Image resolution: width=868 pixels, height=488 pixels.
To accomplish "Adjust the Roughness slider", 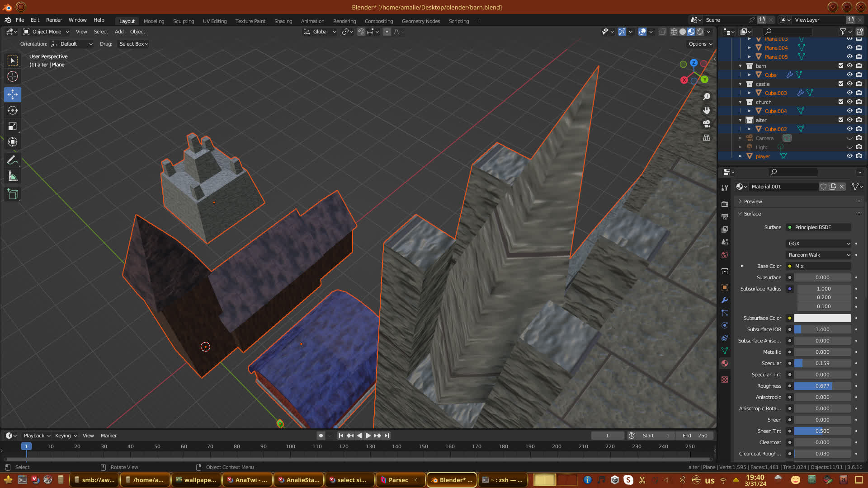I will (x=822, y=386).
